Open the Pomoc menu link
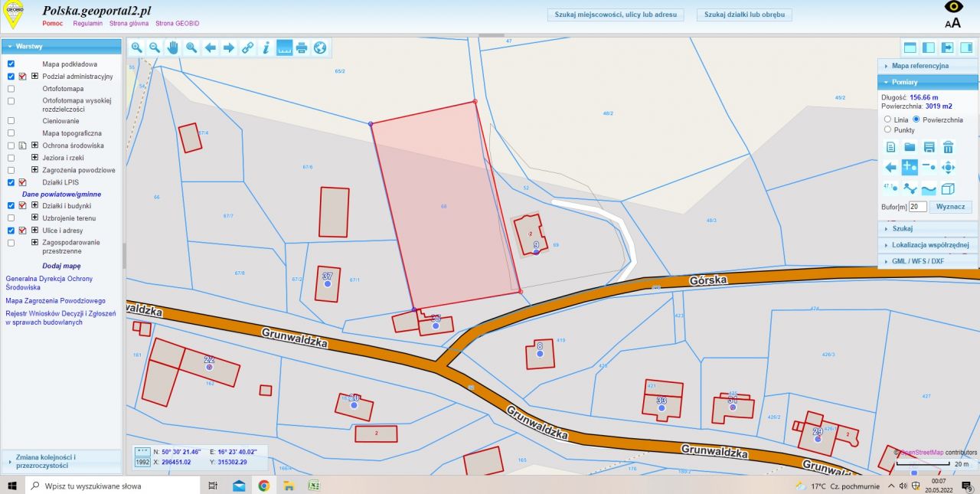Viewport: 980px width, 494px height. pyautogui.click(x=53, y=24)
